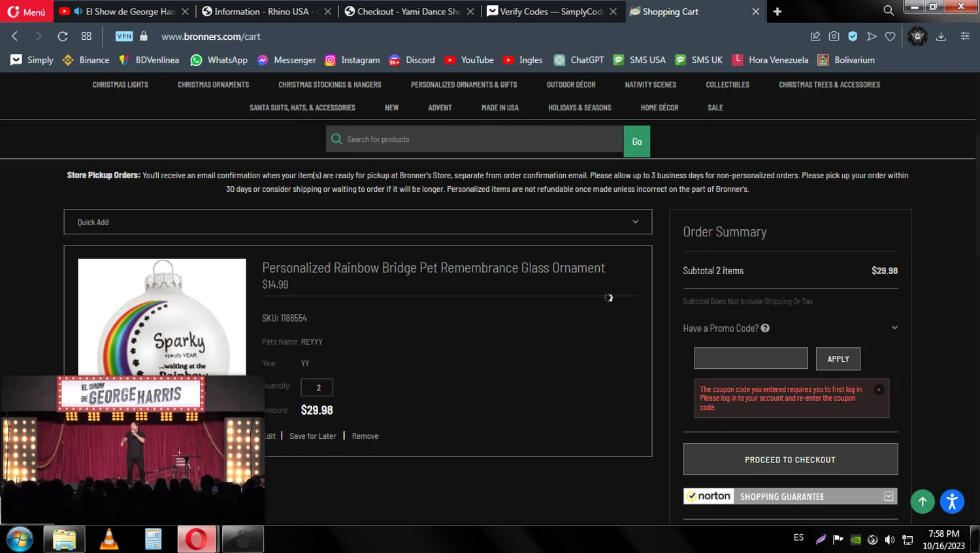Click the promo code text field
Screen dimensions: 980x553
[751, 358]
